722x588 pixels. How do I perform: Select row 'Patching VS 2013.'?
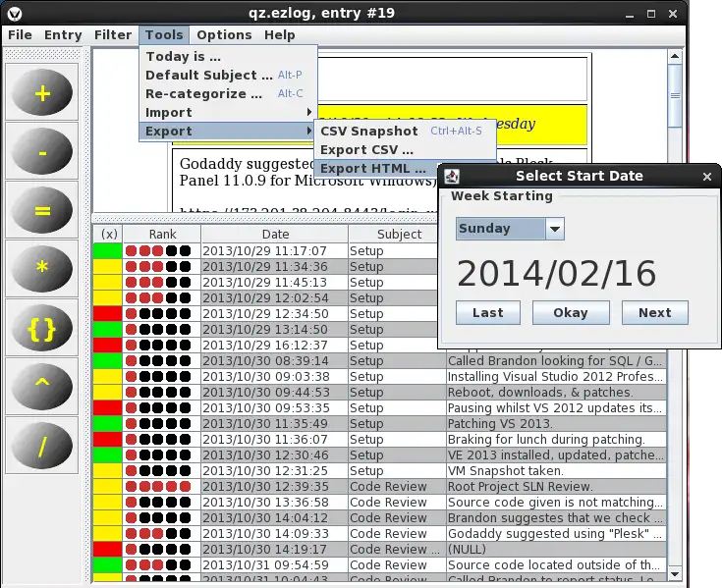[x=556, y=423]
